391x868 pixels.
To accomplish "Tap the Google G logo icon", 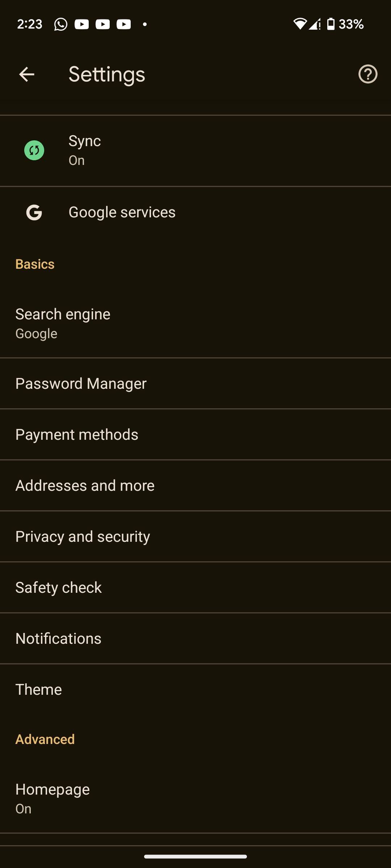I will (34, 212).
